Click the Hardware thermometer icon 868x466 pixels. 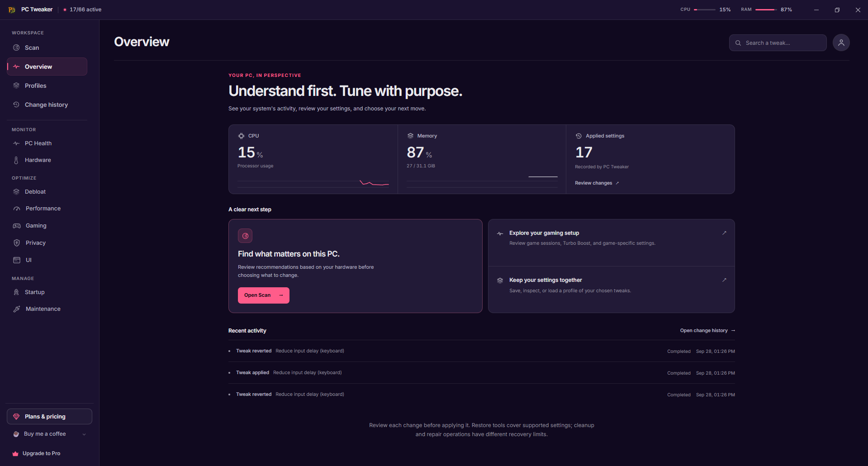point(16,160)
